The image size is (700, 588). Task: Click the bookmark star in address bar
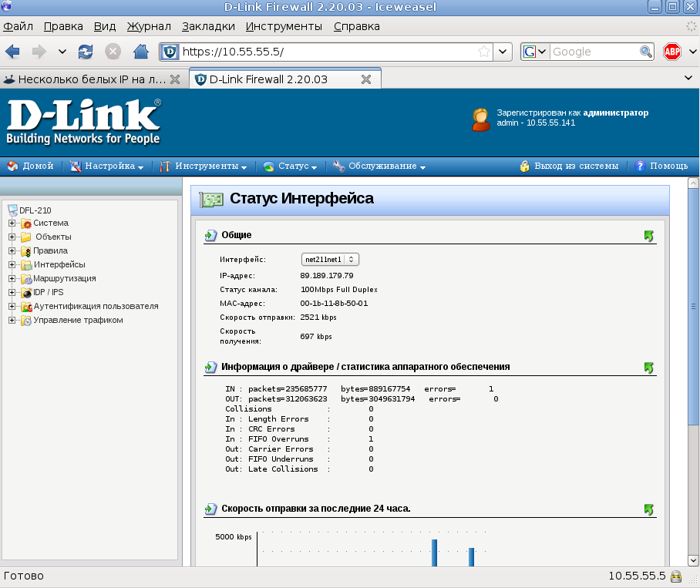click(483, 52)
